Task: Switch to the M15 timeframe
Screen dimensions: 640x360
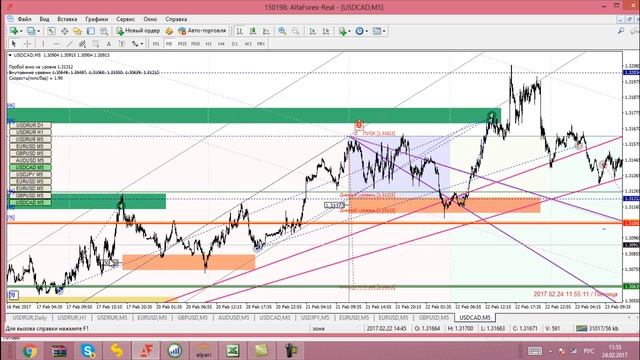Action: click(x=182, y=44)
